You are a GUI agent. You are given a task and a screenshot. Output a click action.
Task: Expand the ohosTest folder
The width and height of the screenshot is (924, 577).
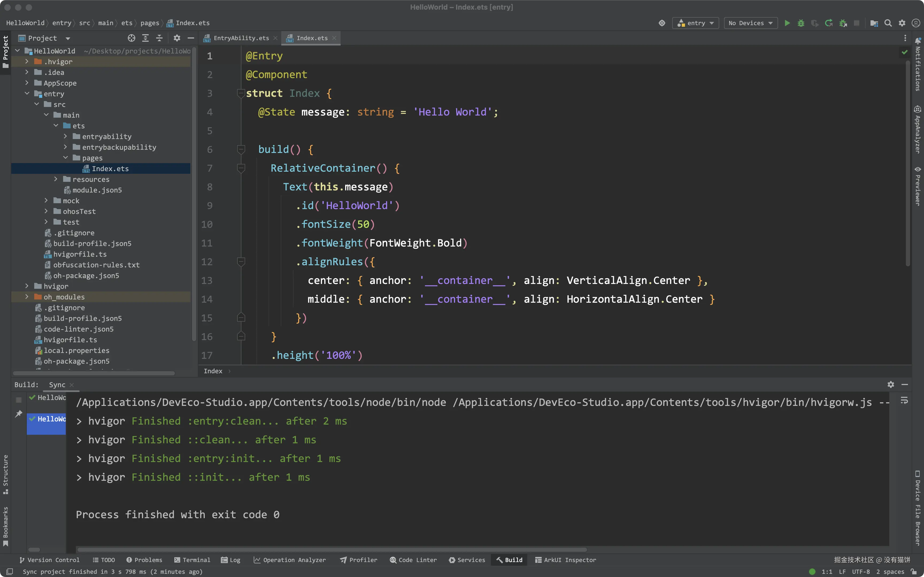(x=46, y=211)
